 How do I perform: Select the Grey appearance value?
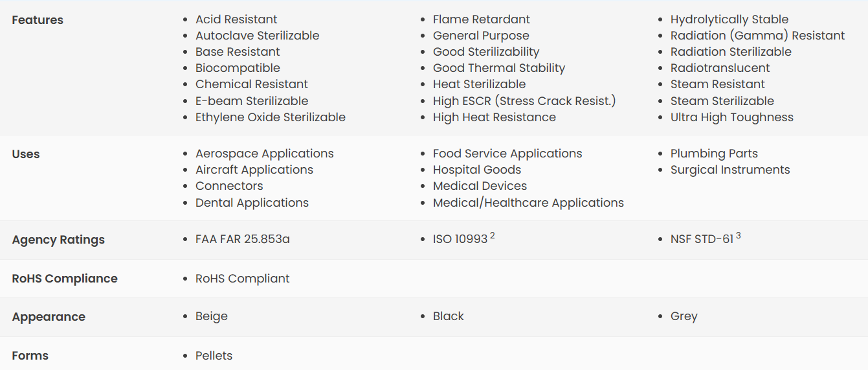[684, 316]
